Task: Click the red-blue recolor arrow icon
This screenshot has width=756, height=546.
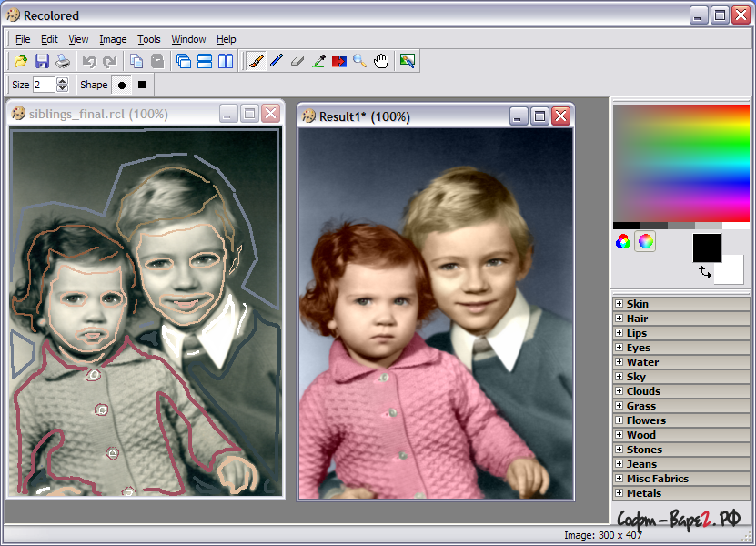Action: (x=339, y=61)
